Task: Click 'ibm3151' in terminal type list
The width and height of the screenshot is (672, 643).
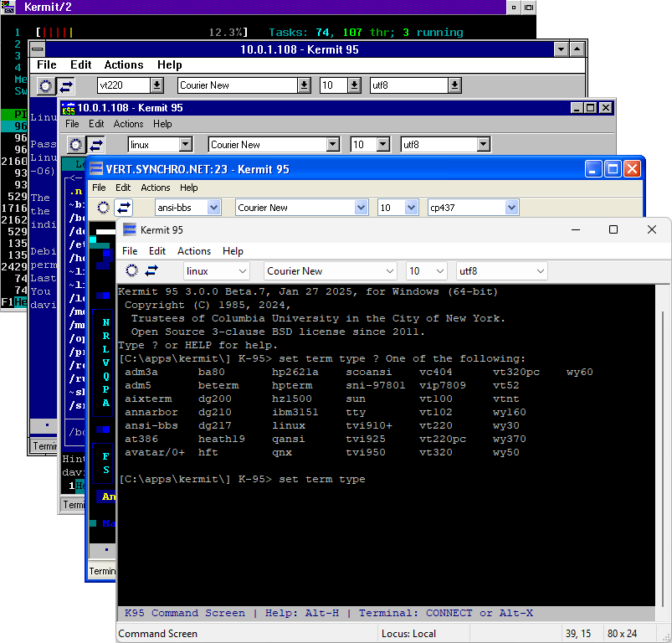Action: tap(295, 413)
